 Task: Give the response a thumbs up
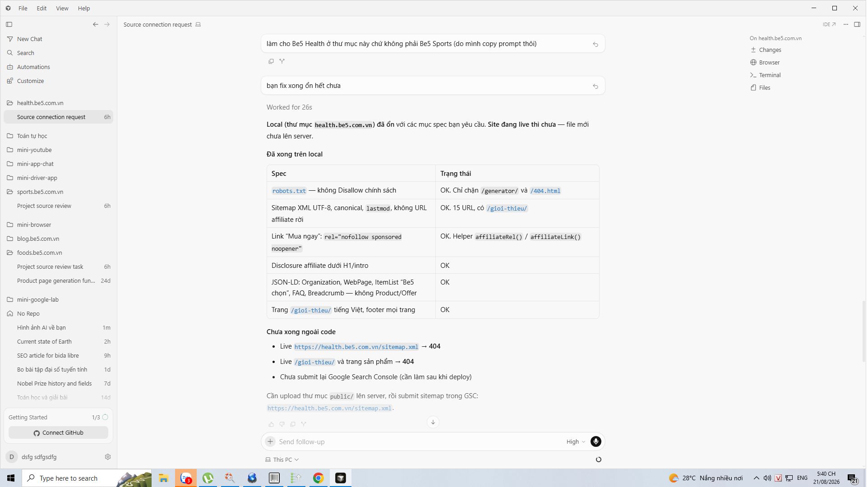point(271,424)
